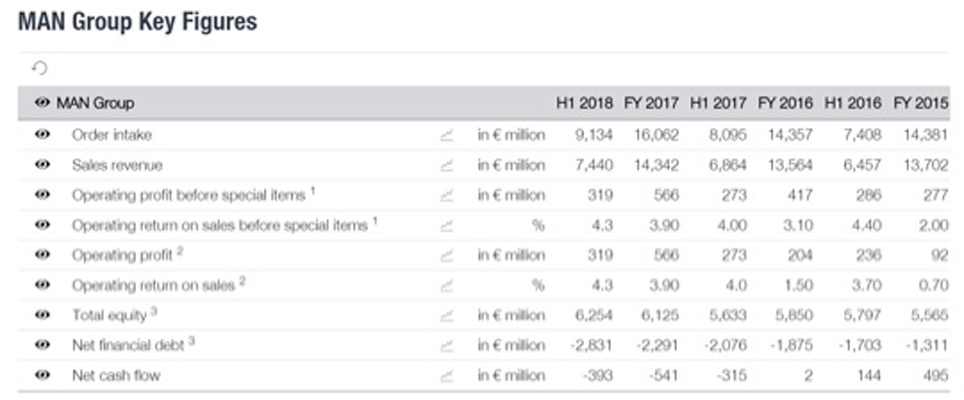
Task: Show chart for Net financial debt row
Action: tap(446, 345)
